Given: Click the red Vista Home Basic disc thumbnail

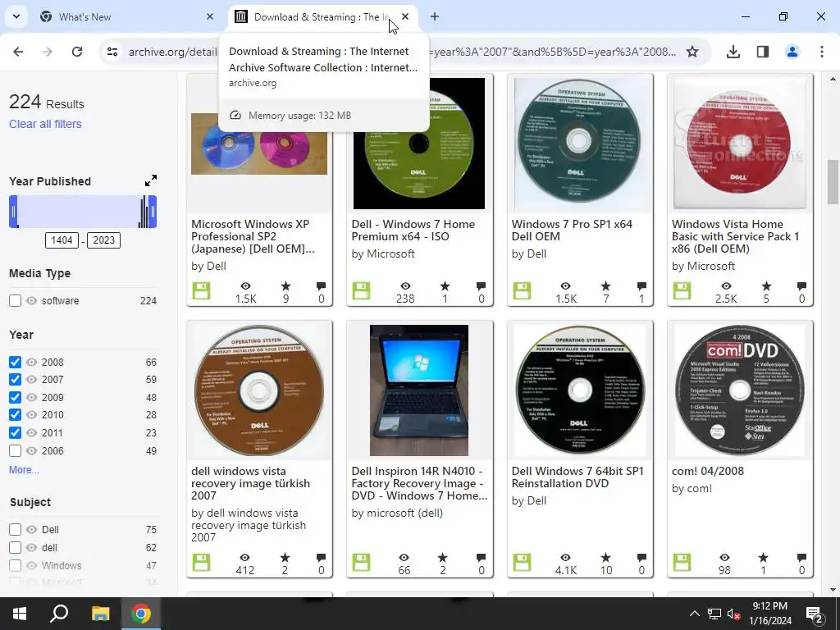Looking at the screenshot, I should (x=740, y=143).
